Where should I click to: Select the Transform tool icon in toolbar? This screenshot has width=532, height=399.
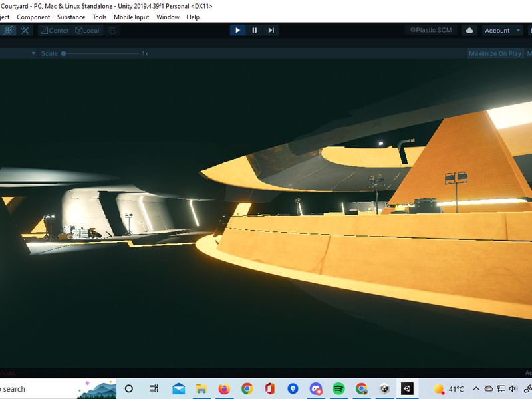[9, 30]
